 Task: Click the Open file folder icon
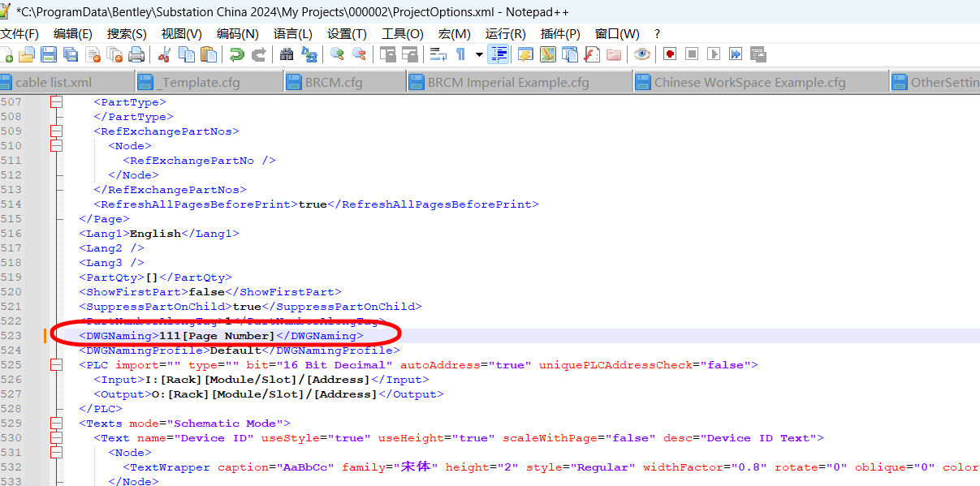tap(27, 54)
